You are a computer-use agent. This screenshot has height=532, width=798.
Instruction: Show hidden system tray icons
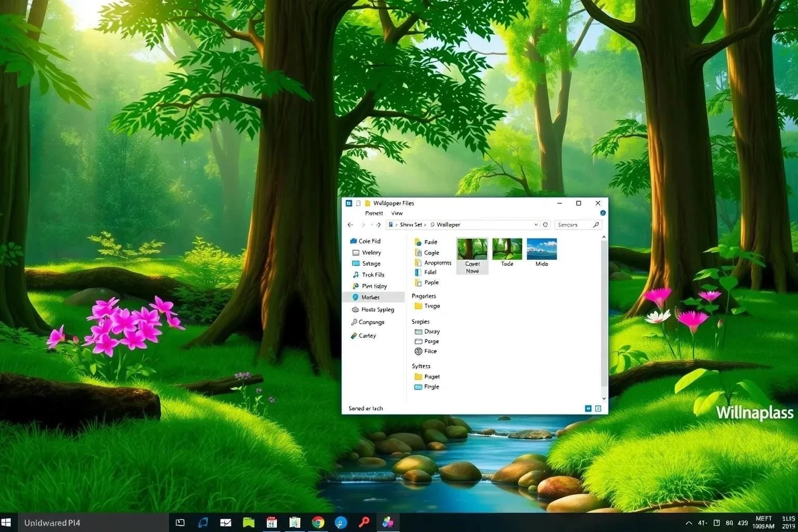click(689, 523)
